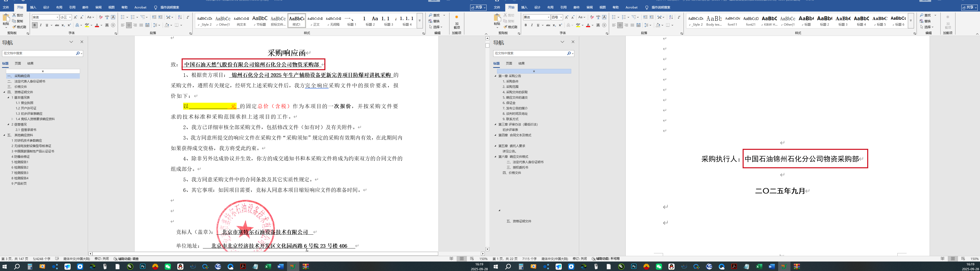This screenshot has height=271, width=980.
Task: Clear all formatting in left Word window
Action: pyautogui.click(x=101, y=17)
